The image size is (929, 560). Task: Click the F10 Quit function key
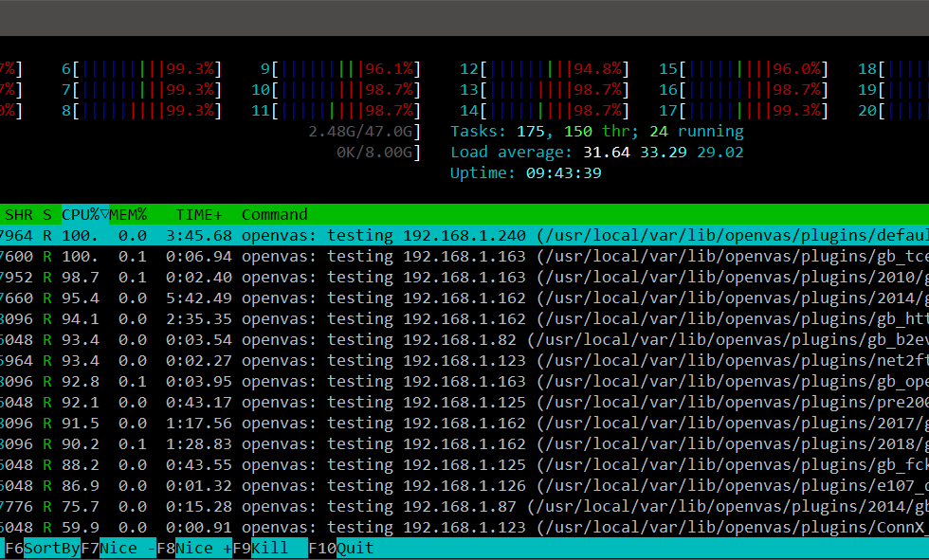(x=341, y=549)
